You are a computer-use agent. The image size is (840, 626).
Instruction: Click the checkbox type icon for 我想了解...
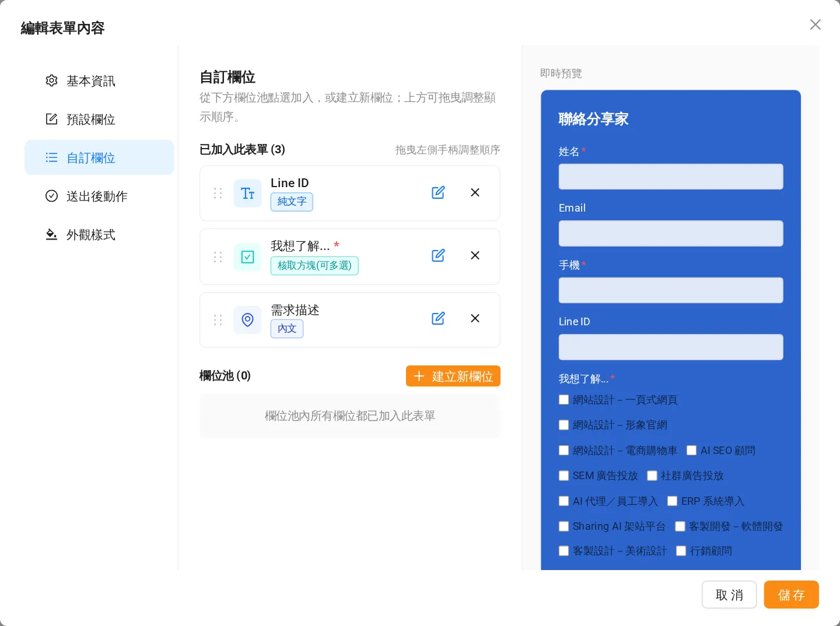point(247,257)
